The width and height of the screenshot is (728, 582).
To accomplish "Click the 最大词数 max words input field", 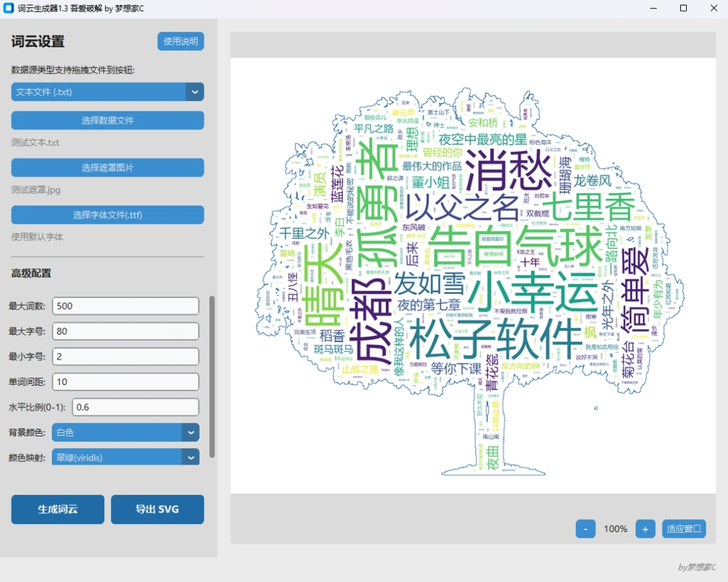I will [x=125, y=305].
